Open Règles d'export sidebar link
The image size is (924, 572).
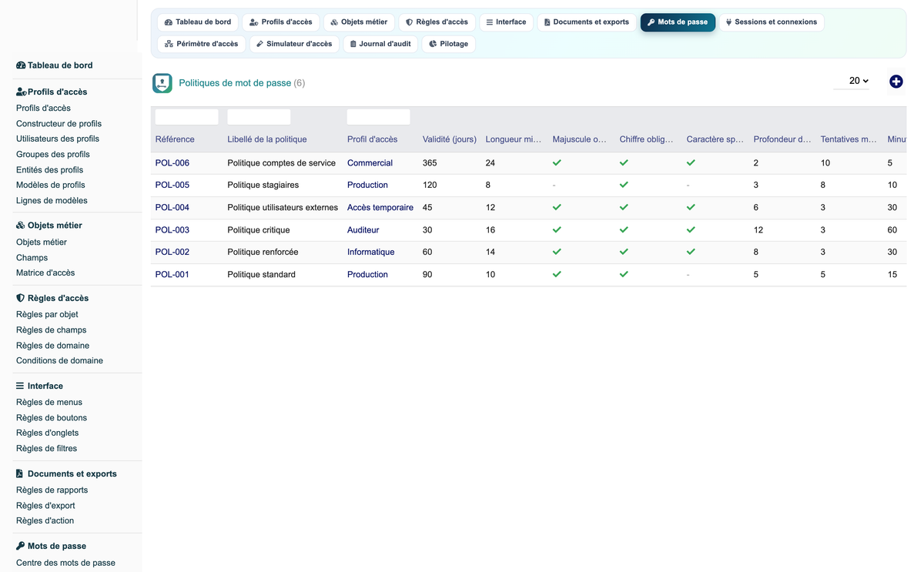pos(45,506)
